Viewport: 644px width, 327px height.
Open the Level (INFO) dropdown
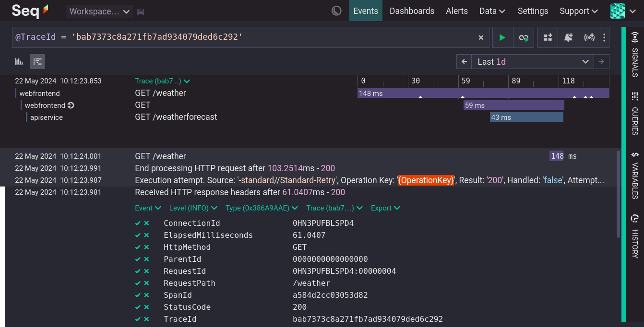193,208
